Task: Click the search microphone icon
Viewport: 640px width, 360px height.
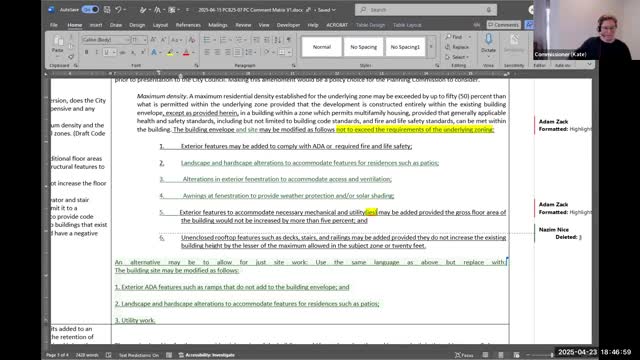Action: (x=489, y=9)
